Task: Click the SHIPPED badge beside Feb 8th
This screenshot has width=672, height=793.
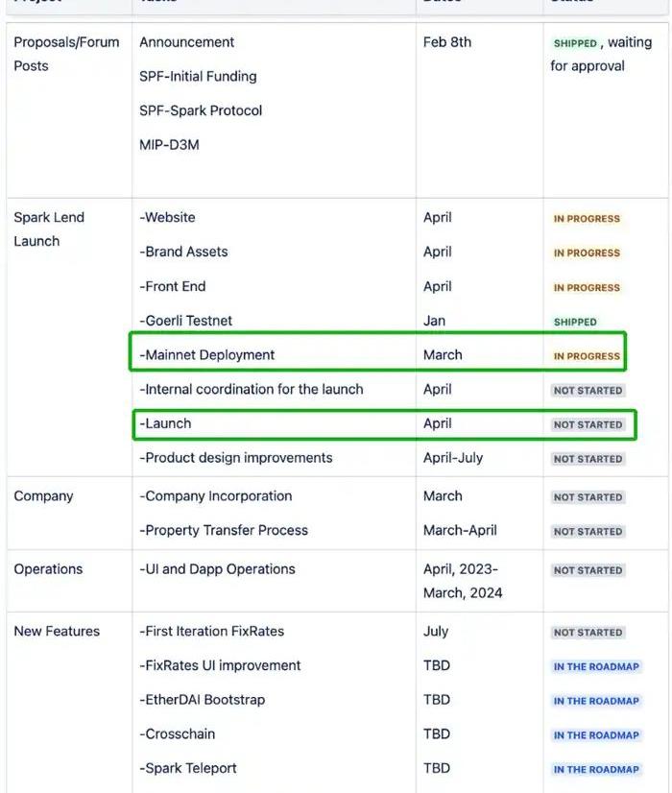Action: point(575,43)
